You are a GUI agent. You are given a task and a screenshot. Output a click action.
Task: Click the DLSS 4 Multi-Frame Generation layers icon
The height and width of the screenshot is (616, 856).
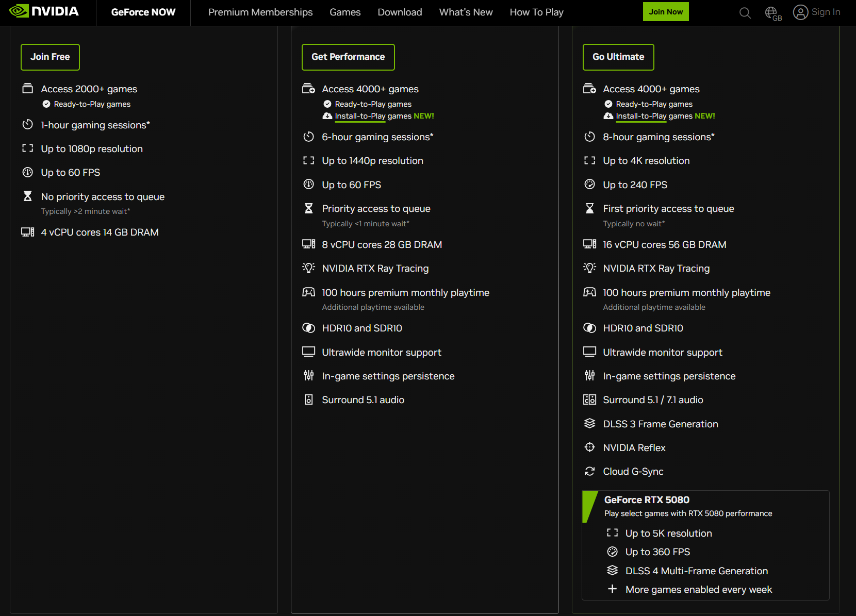click(613, 571)
